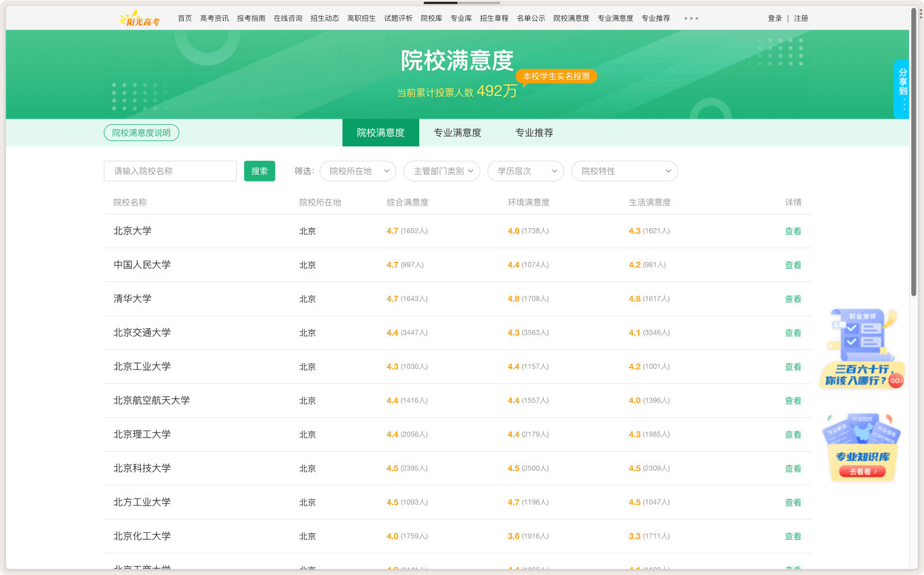Expand the 院校特性 dropdown
Image resolution: width=924 pixels, height=575 pixels.
pos(624,171)
